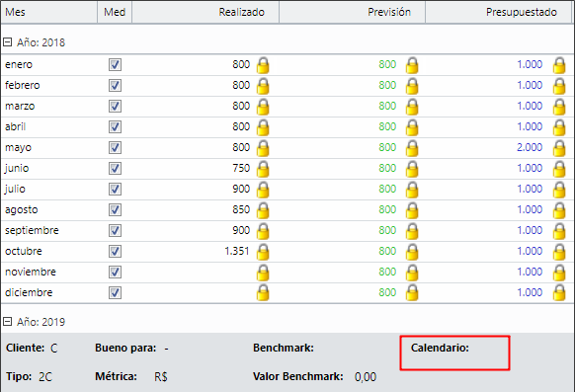Screen dimensions: 575x392
Task: Click the Realizado lock icon for octubre
Action: [x=263, y=252]
